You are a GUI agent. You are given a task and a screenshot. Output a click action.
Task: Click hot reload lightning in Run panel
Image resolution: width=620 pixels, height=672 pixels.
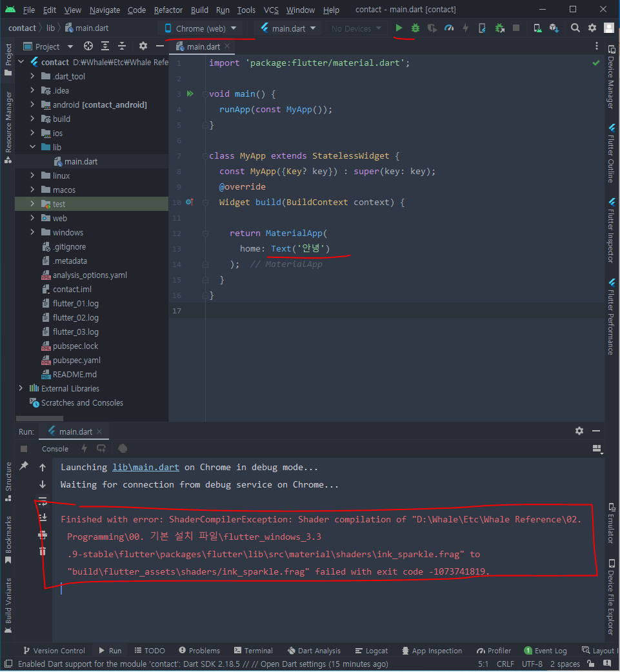[x=84, y=448]
